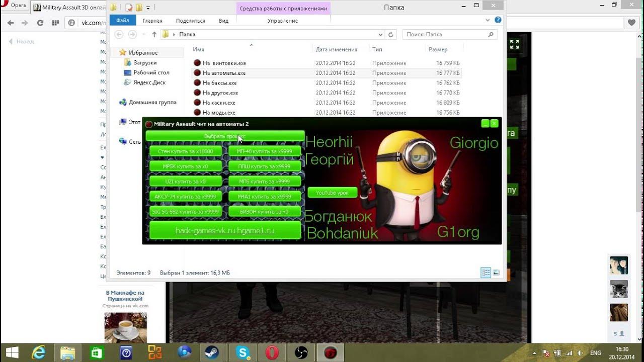Reload the Opera browser page
The height and width of the screenshot is (362, 644).
click(x=40, y=23)
